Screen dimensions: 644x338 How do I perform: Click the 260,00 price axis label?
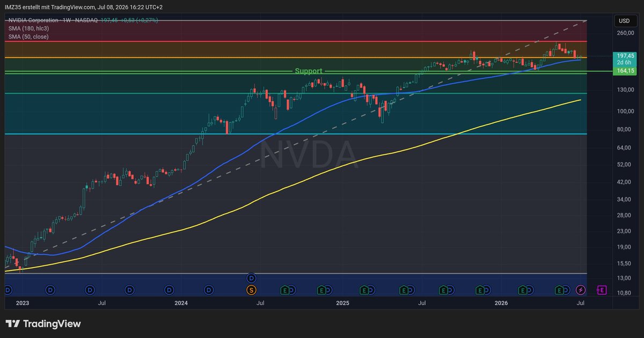(x=625, y=33)
